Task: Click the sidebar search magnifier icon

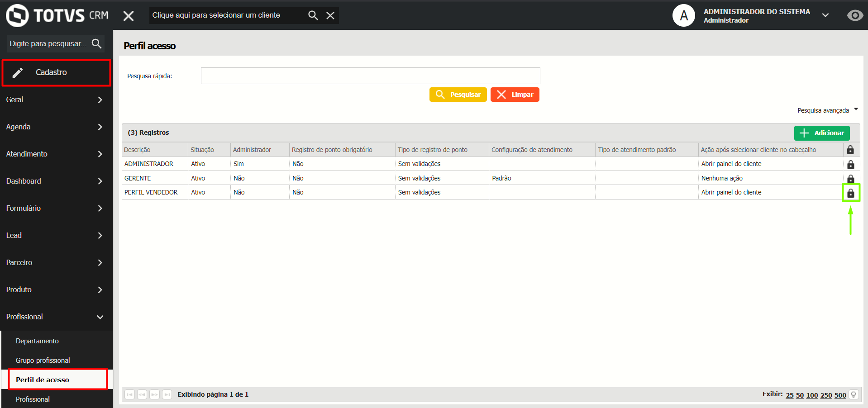Action: [x=96, y=43]
